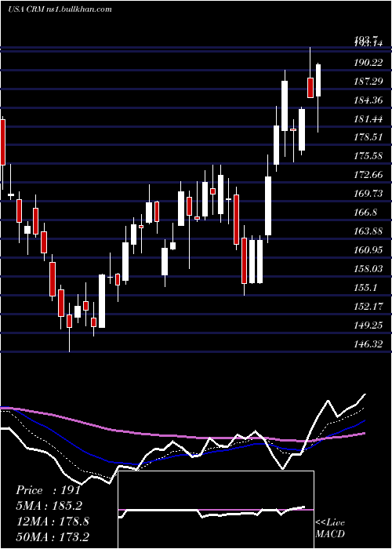This screenshot has width=392, height=549.
Task: Click the '50MA : 173.2' readout
Action: tap(53, 536)
